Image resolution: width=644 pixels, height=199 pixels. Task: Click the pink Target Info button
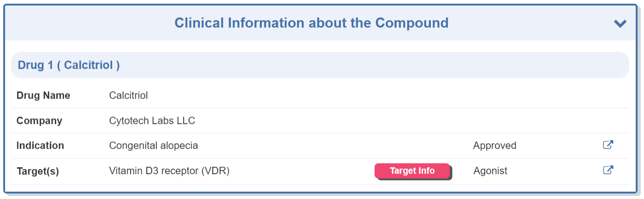tap(412, 171)
